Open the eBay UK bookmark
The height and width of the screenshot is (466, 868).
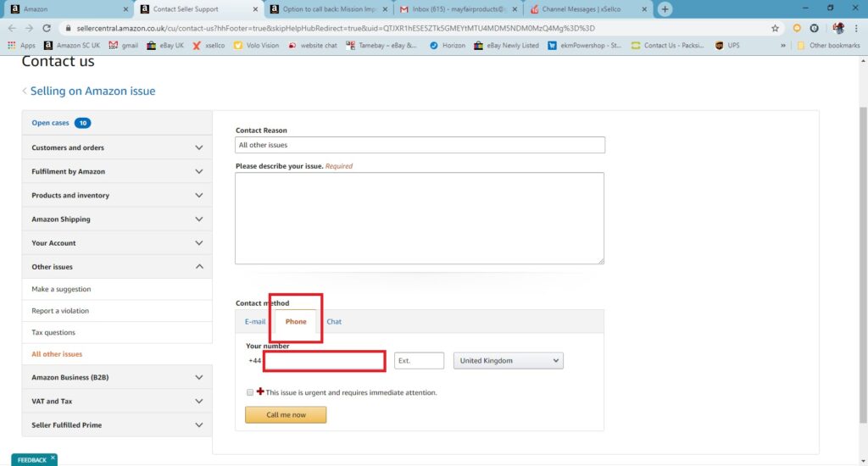tap(165, 46)
